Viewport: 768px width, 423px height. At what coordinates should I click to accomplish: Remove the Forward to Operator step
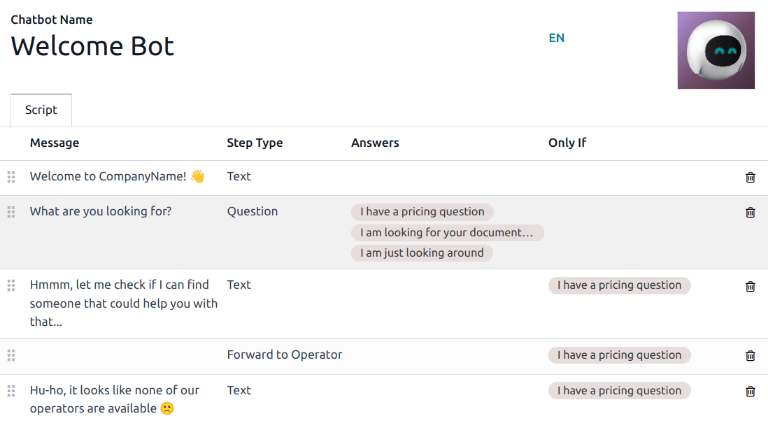click(x=750, y=355)
